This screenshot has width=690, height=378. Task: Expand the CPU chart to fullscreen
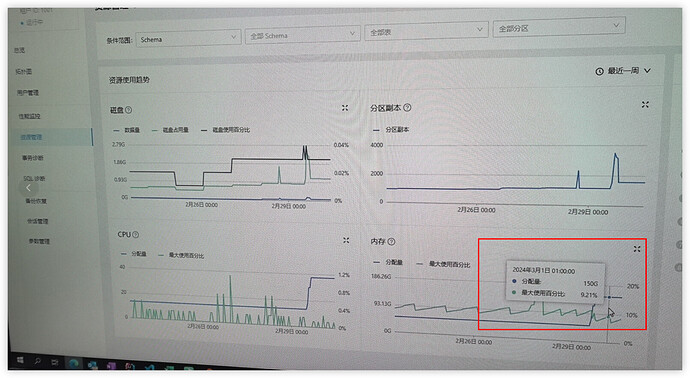click(346, 240)
